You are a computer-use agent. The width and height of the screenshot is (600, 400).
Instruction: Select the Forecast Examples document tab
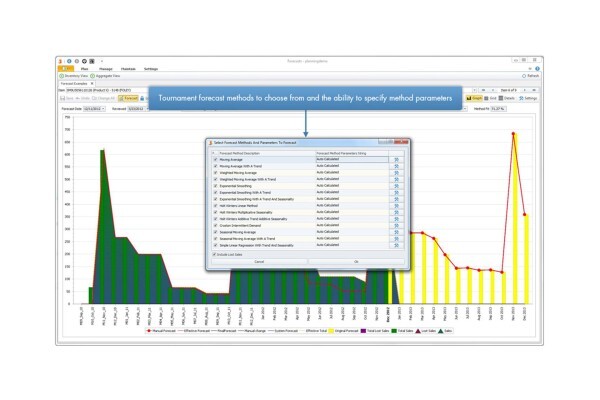click(x=74, y=83)
